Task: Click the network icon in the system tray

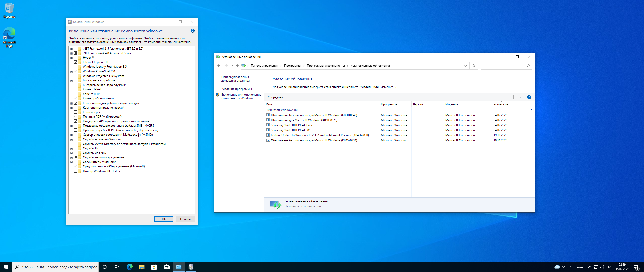Action: coord(596,267)
